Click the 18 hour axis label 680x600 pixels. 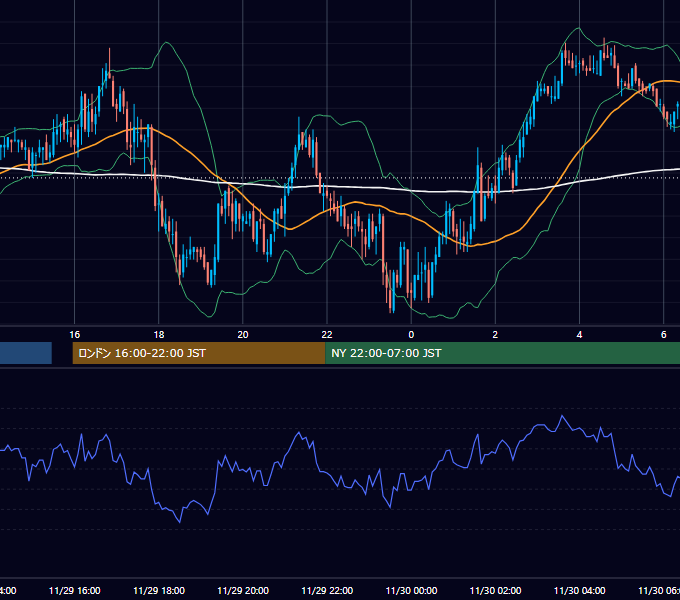(x=159, y=335)
